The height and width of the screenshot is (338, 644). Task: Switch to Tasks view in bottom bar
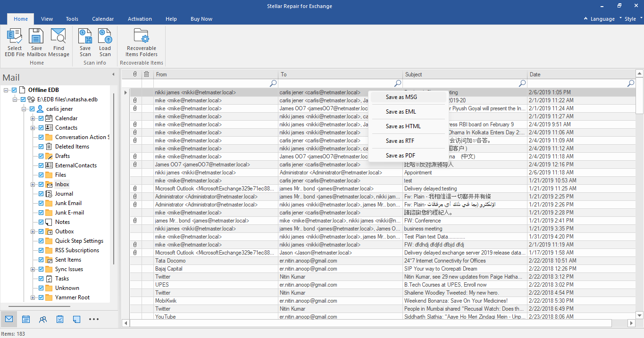(x=60, y=319)
